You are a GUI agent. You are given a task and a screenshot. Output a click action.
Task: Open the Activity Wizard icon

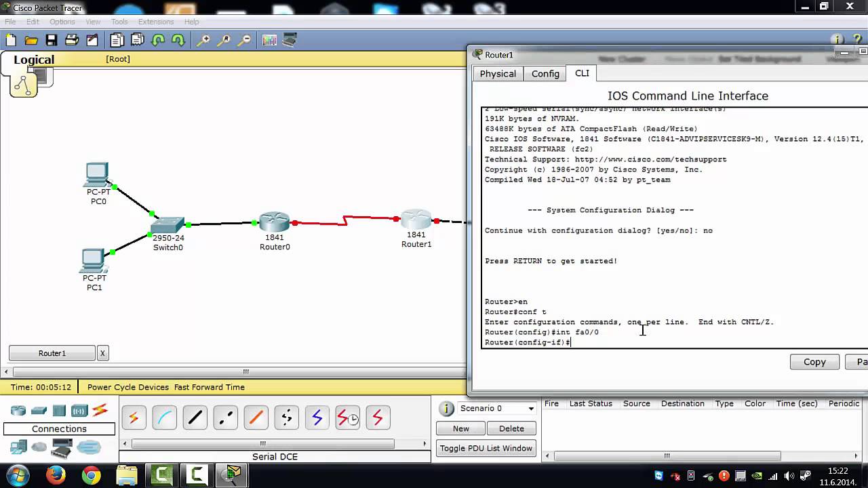tap(92, 41)
